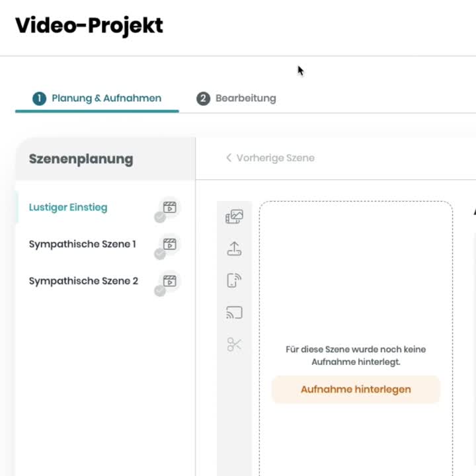476x476 pixels.
Task: Open the Sympathische Szene 1 entry
Action: point(83,244)
